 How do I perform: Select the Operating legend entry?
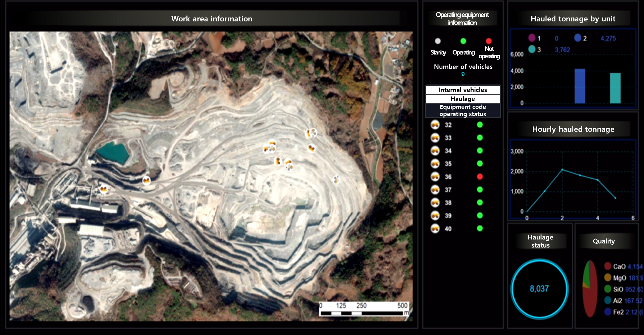(463, 47)
